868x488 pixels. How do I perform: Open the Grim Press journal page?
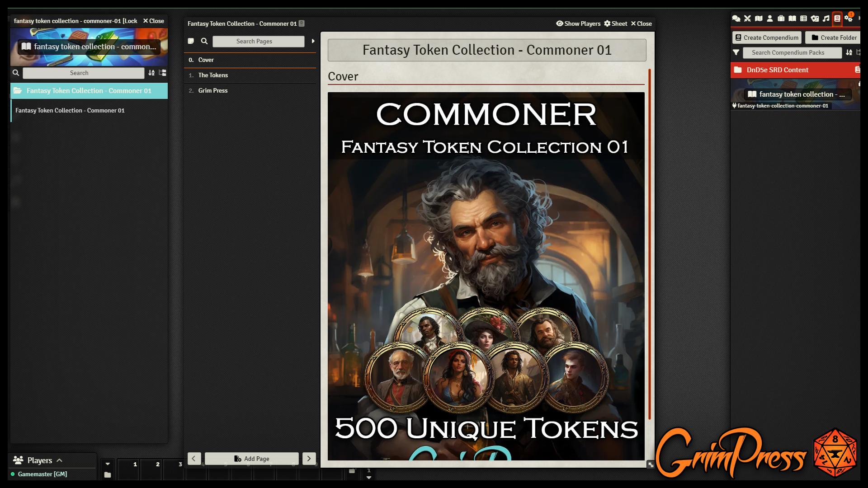213,90
